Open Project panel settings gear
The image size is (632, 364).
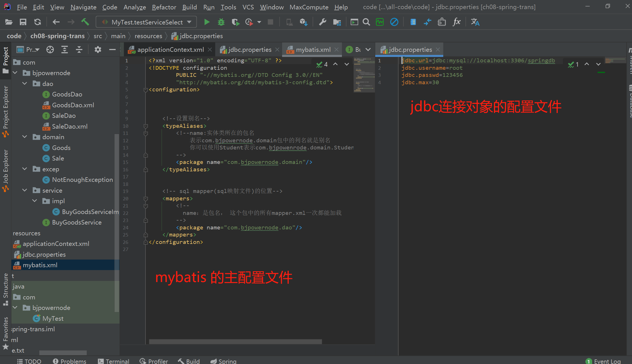(98, 50)
